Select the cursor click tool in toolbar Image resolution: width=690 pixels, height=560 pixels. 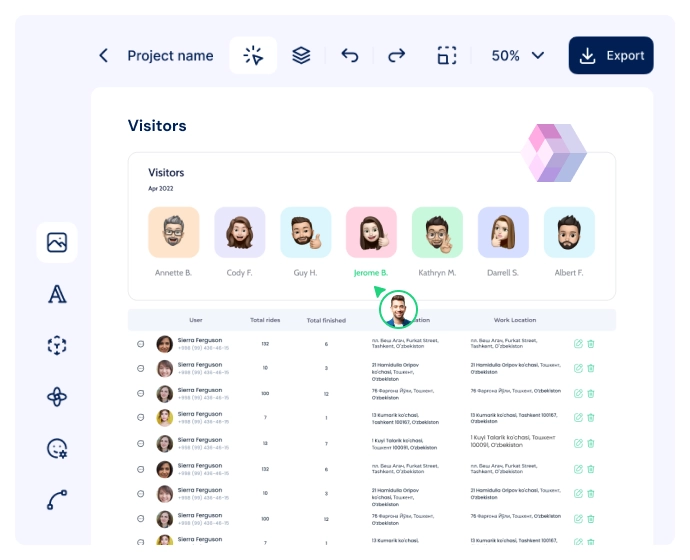[253, 56]
